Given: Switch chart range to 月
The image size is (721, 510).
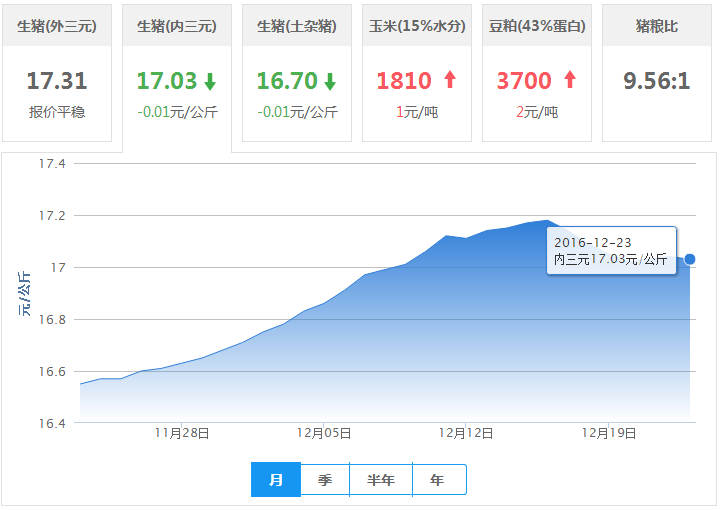Looking at the screenshot, I should click(x=276, y=480).
